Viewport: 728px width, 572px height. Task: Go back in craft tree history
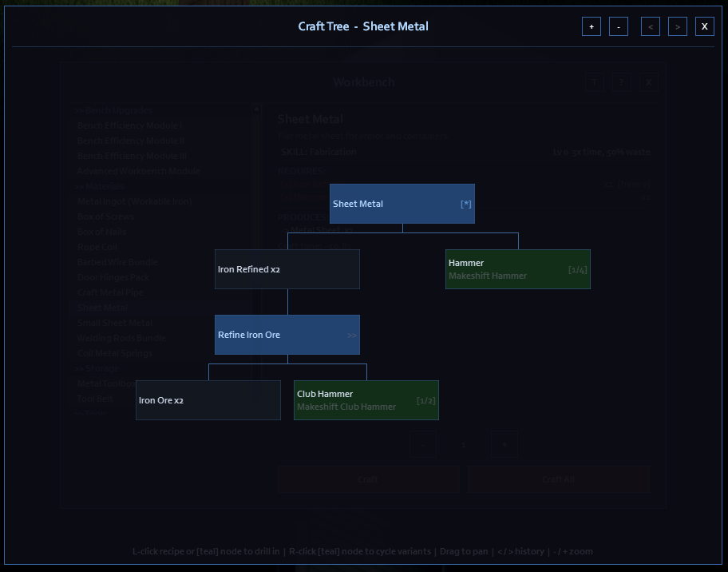pyautogui.click(x=651, y=26)
